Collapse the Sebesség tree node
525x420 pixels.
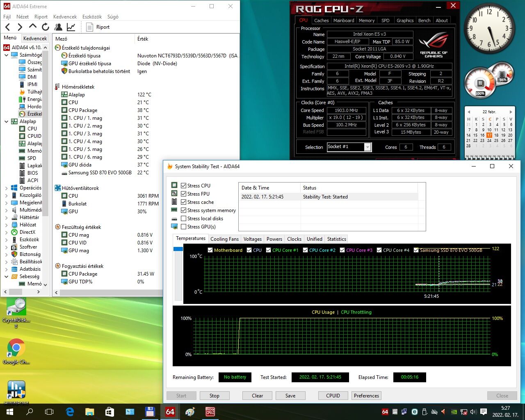[x=6, y=276]
